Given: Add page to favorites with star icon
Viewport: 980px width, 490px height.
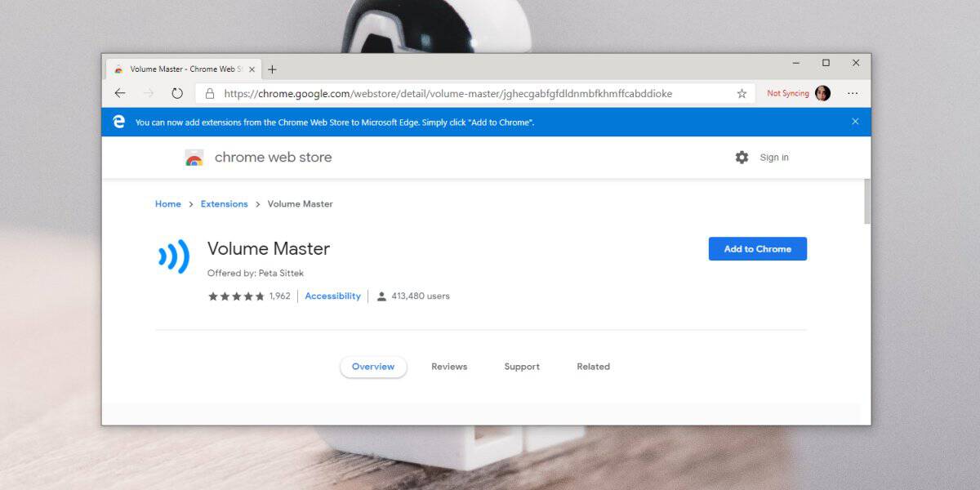Looking at the screenshot, I should tap(742, 93).
